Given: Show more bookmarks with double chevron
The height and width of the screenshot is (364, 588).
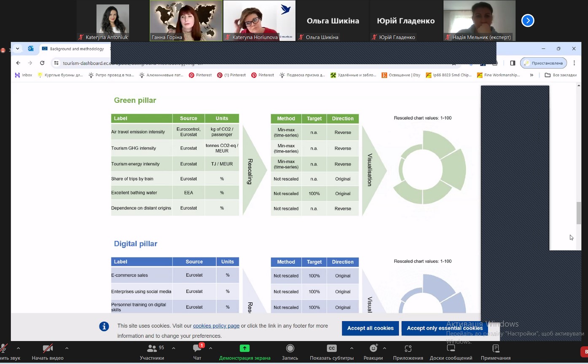Looking at the screenshot, I should [x=532, y=75].
